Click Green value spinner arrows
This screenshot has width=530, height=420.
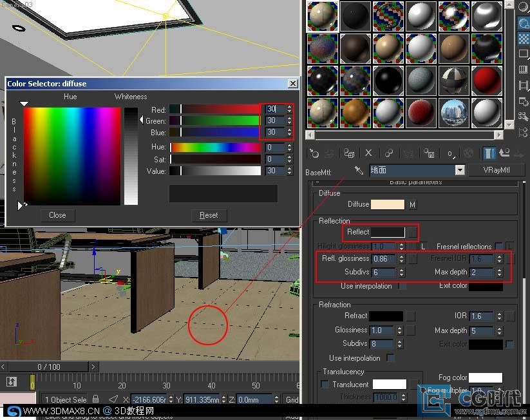click(289, 120)
